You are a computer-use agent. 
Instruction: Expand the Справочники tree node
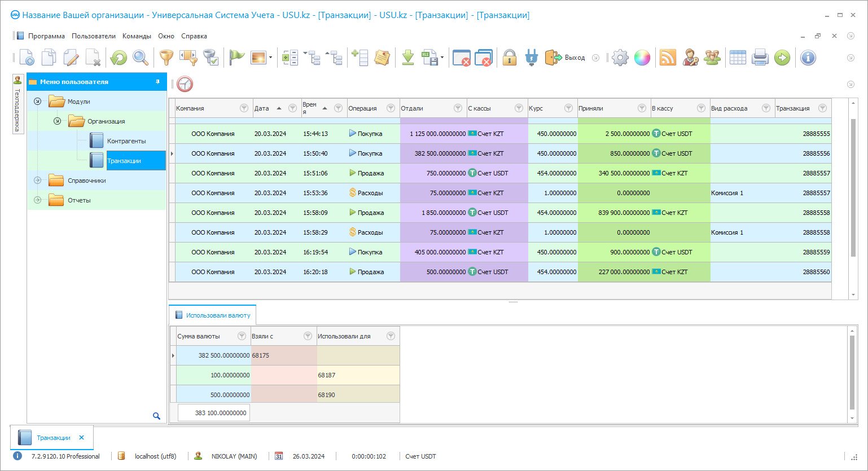38,181
